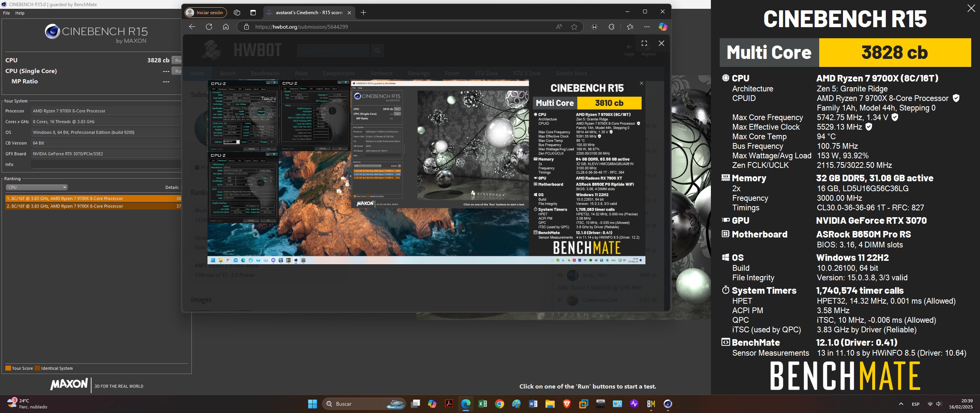This screenshot has width=980, height=413.
Task: Open the purple pulse monitor app
Action: click(634, 404)
